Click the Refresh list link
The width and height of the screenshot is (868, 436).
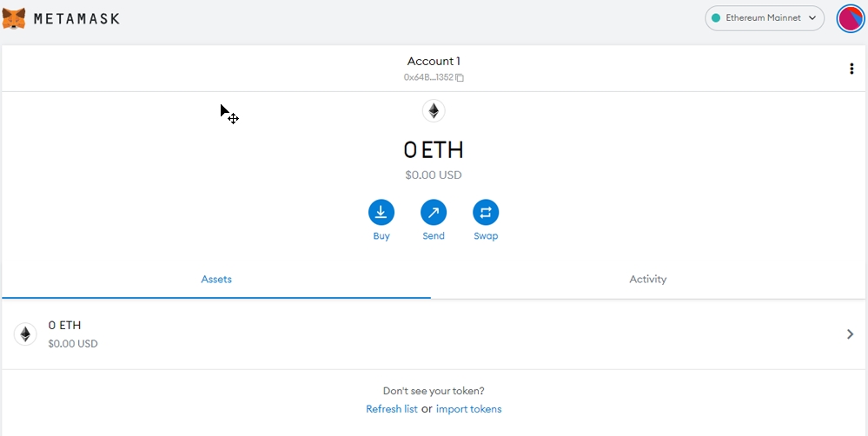(392, 409)
